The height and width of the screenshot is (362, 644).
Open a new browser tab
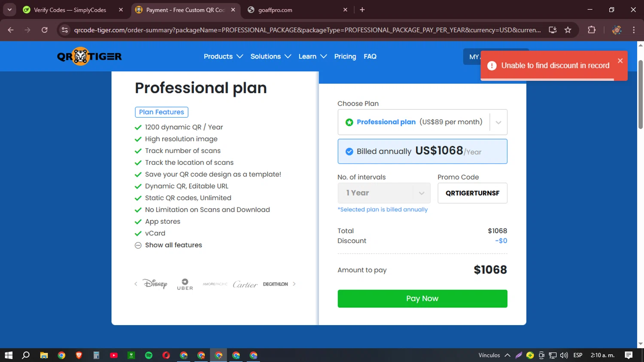coord(362,10)
